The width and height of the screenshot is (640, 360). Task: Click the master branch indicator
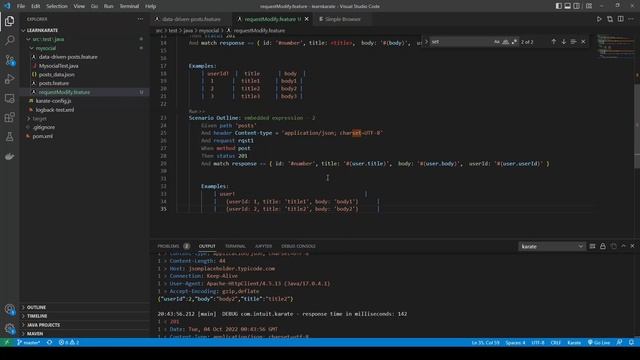28,342
